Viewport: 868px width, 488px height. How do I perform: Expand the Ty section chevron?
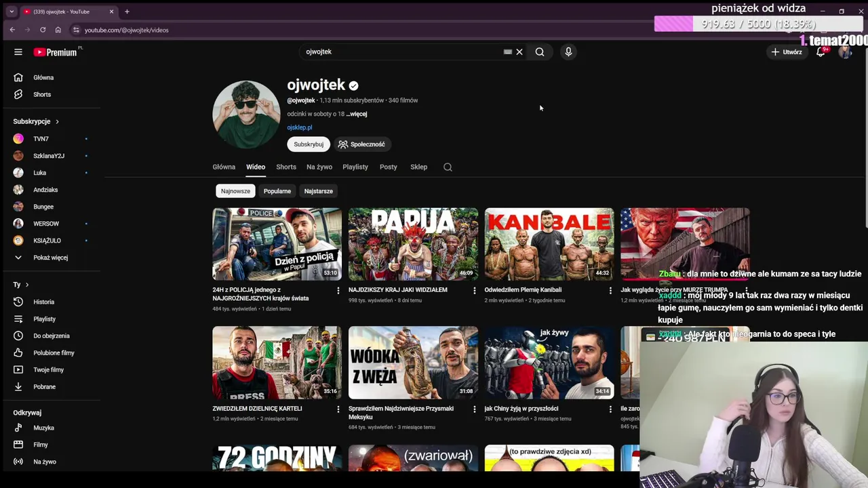tap(26, 285)
